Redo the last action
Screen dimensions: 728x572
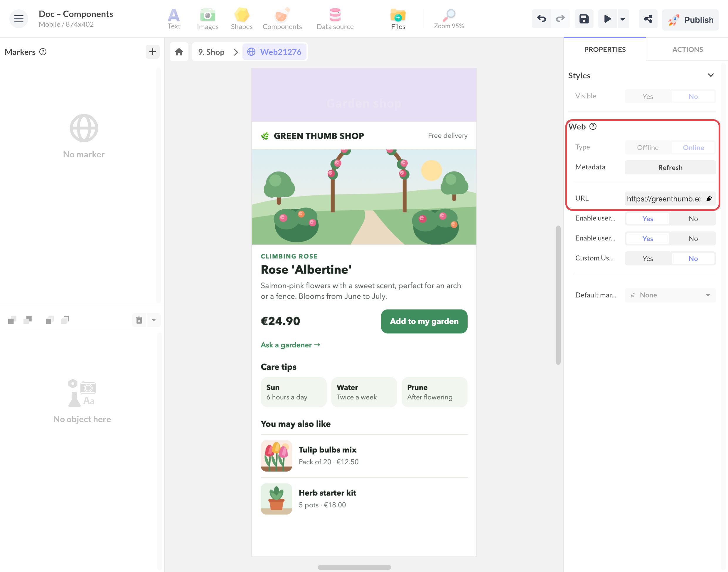[560, 19]
